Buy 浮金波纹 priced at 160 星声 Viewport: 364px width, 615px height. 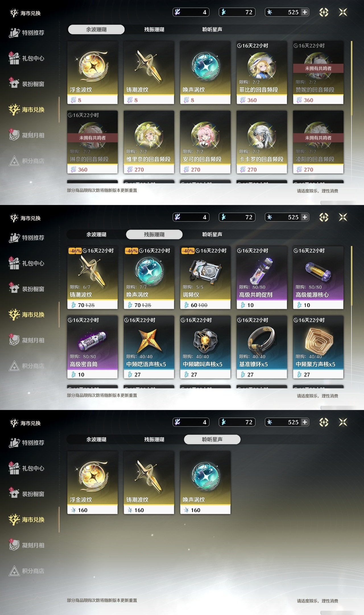click(x=92, y=483)
